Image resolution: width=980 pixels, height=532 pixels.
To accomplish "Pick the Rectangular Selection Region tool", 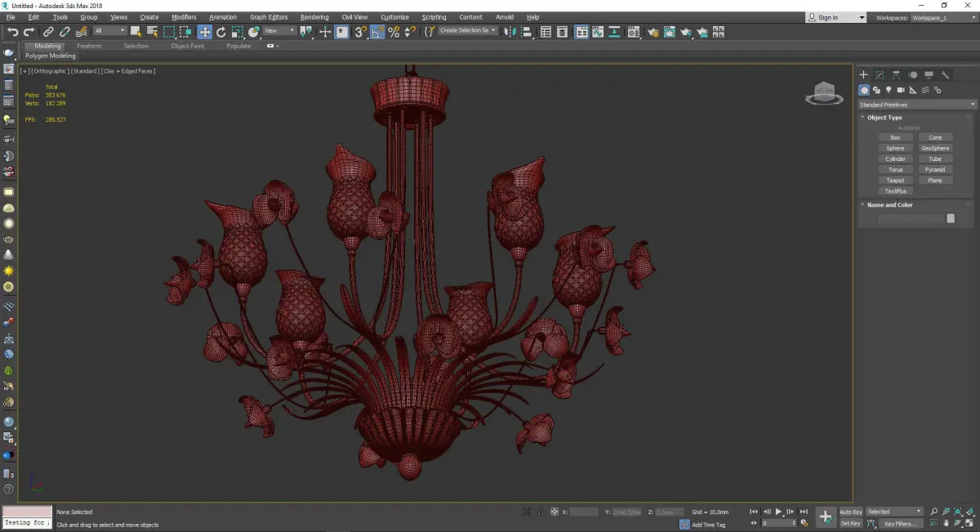I will (169, 32).
